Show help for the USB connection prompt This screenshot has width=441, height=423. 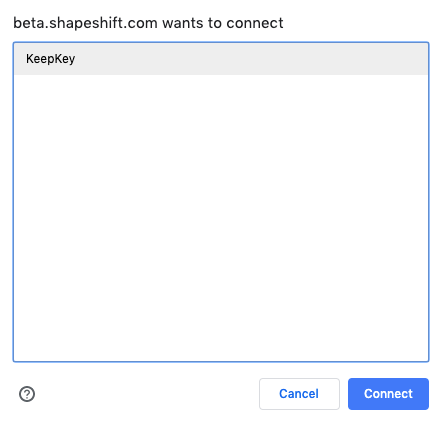click(27, 394)
